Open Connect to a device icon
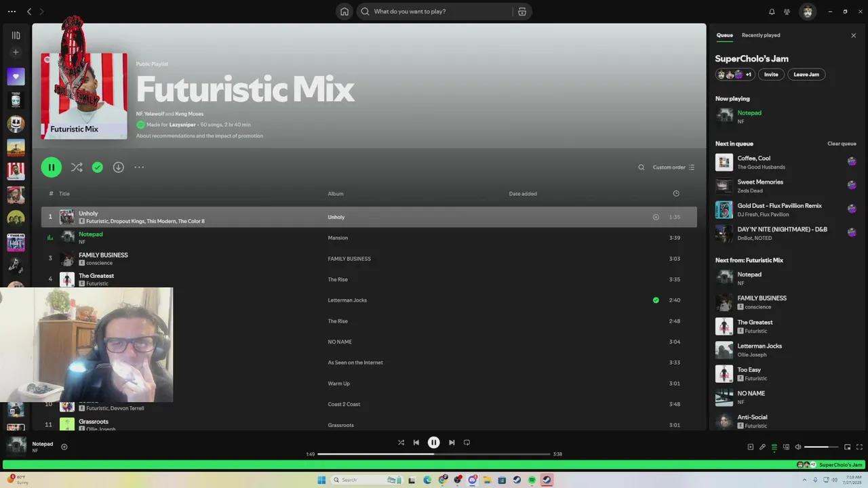Screen dimensions: 868x488 (787, 447)
